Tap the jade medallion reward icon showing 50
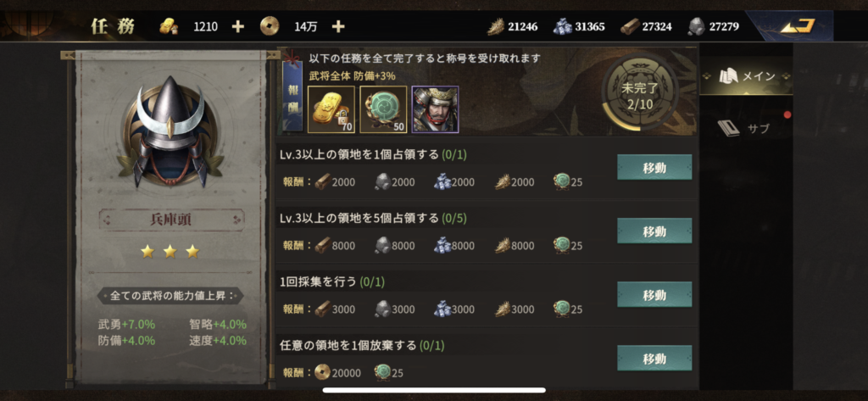Viewport: 868px width, 401px height. coord(383,109)
